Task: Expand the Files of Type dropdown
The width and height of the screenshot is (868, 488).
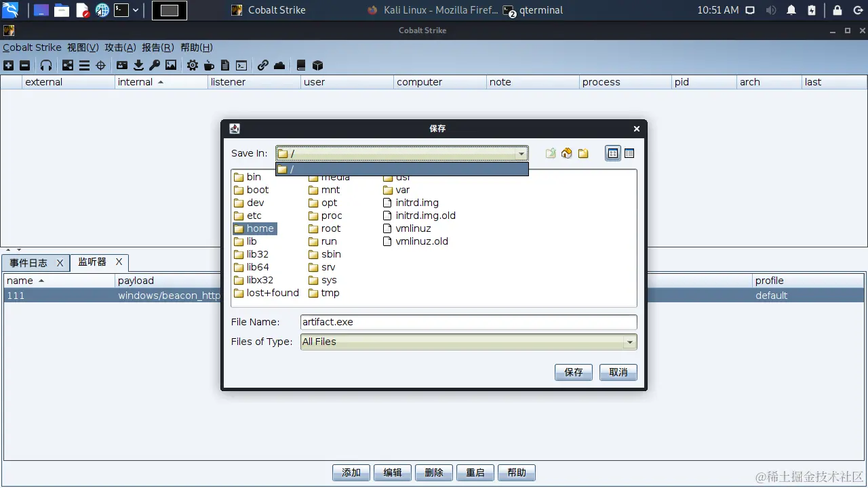Action: point(630,342)
